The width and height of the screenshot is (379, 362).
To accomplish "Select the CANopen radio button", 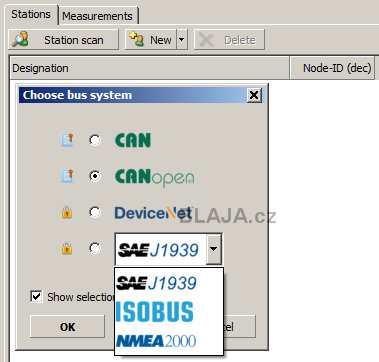I will click(x=95, y=176).
